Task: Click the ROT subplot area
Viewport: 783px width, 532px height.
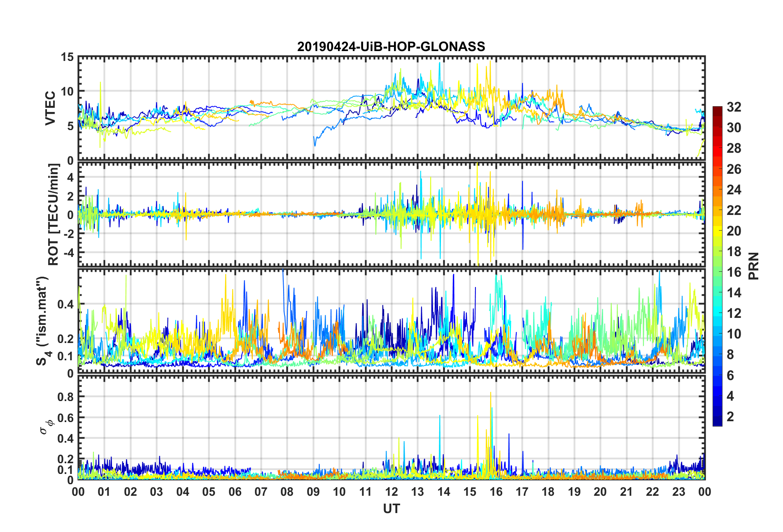Action: pyautogui.click(x=391, y=214)
